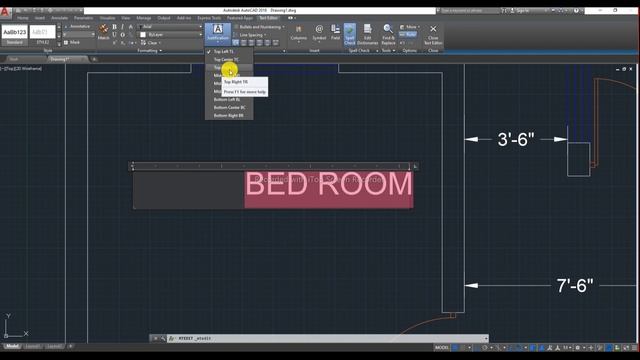The image size is (640, 360).
Task: Toggle the Mask background option
Action: (x=72, y=42)
